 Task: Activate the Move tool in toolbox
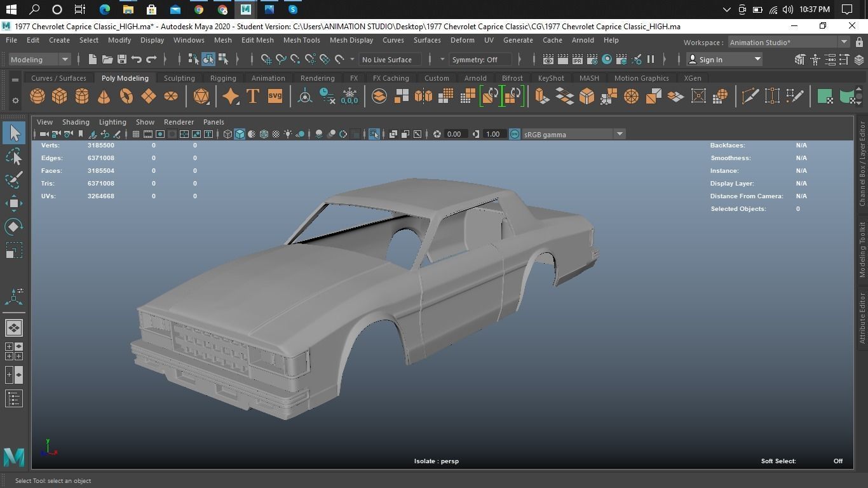(14, 203)
